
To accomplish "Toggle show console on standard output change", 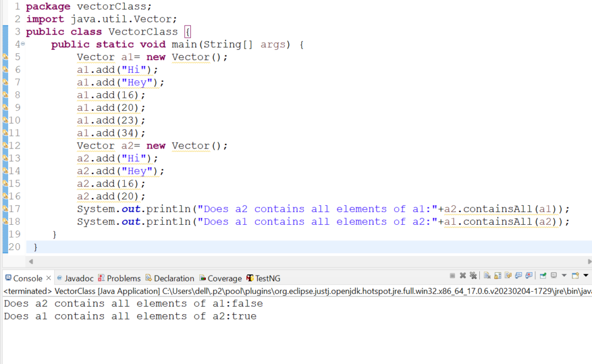I will (x=519, y=276).
